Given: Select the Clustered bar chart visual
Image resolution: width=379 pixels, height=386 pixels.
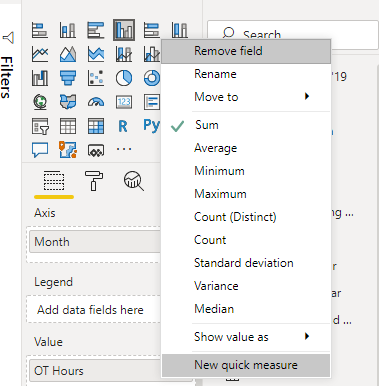Looking at the screenshot, I should point(96,30).
